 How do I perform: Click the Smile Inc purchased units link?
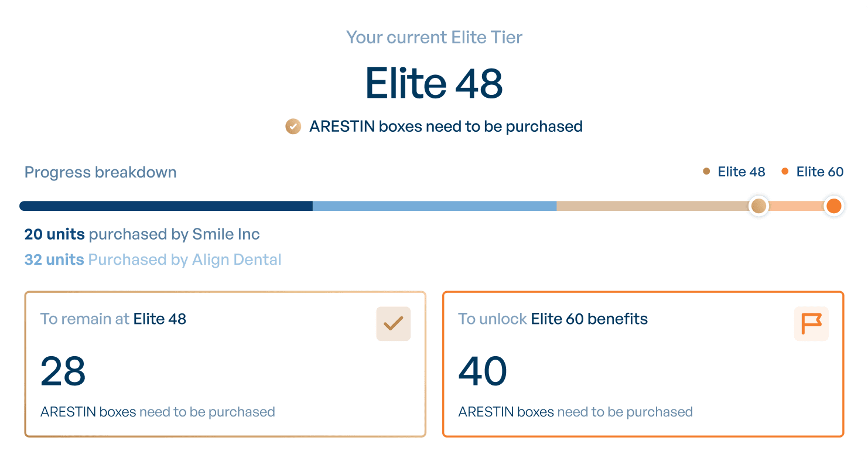coord(142,234)
